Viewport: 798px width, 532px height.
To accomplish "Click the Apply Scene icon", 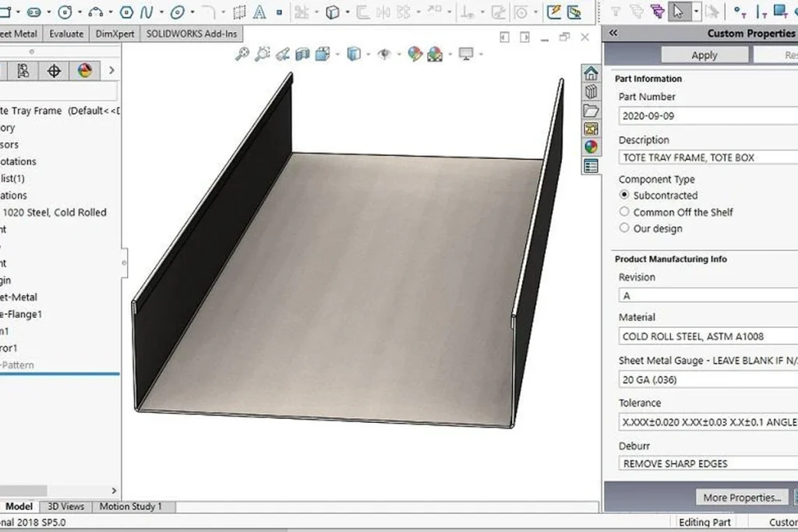I will [435, 54].
